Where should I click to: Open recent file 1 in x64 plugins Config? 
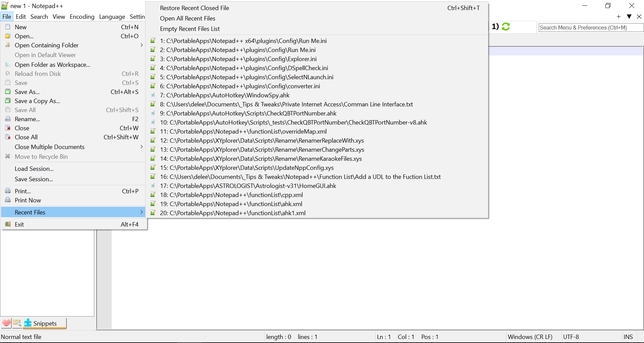pyautogui.click(x=317, y=41)
